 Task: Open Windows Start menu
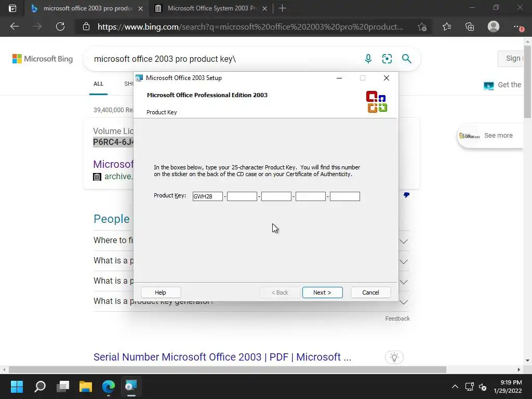[17, 386]
